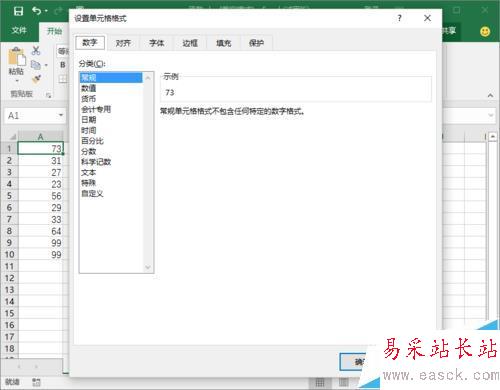Click the Normal view status bar icon
This screenshot has height=390, width=500.
320,383
